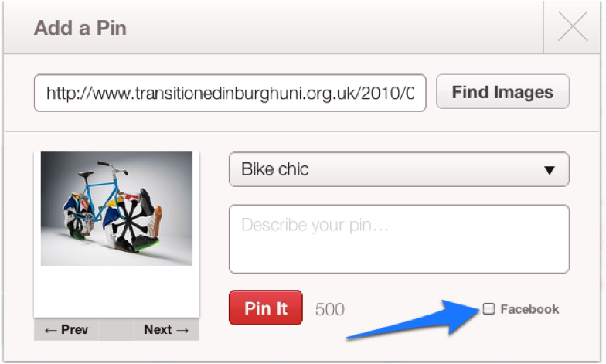Click the right arrow glyph beside Next
The image size is (606, 364).
182,330
